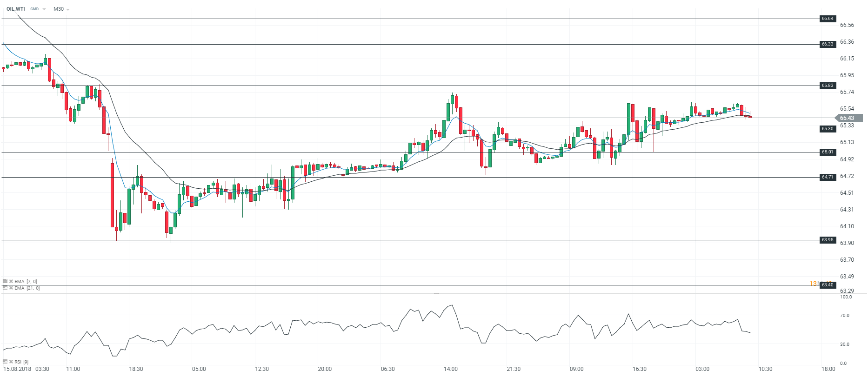Select the 65.83 horizontal level price tag

pyautogui.click(x=828, y=86)
